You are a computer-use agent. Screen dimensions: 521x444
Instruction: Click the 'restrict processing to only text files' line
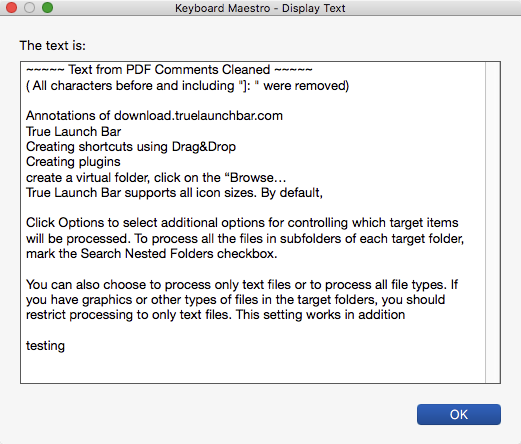coord(216,315)
